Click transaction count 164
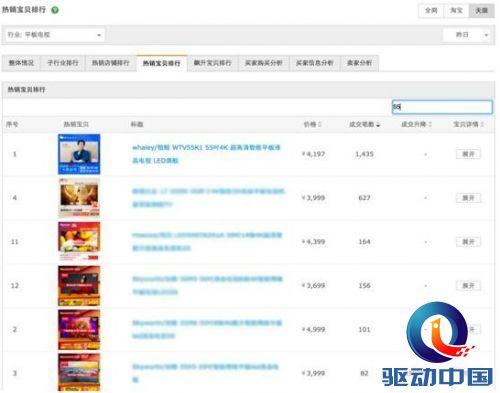Screen dimensions: 500x393 tap(364, 242)
